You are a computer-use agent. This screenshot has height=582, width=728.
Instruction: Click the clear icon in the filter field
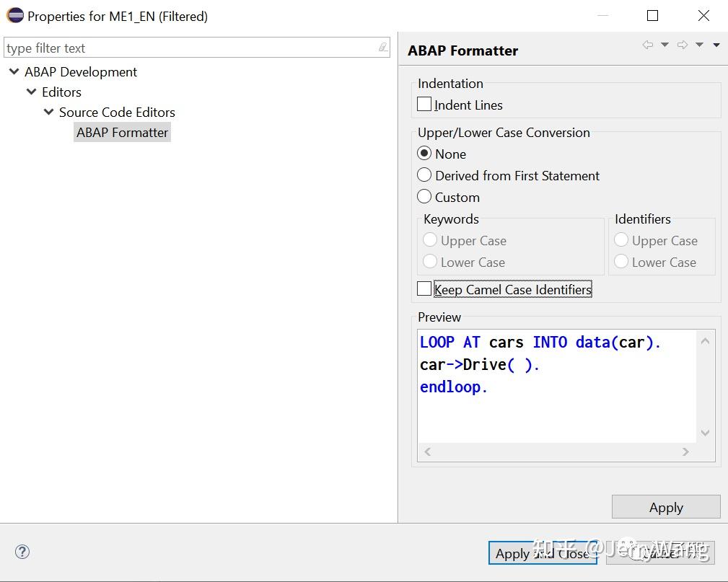382,47
